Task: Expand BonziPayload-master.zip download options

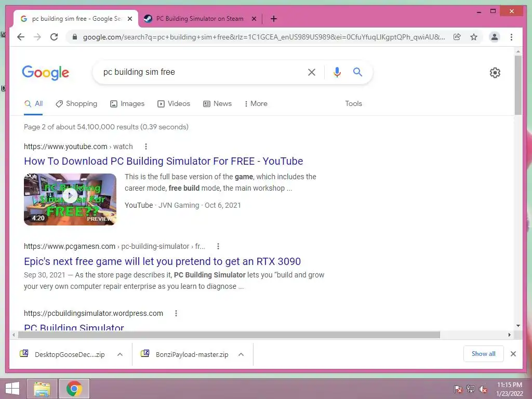Action: click(x=241, y=354)
